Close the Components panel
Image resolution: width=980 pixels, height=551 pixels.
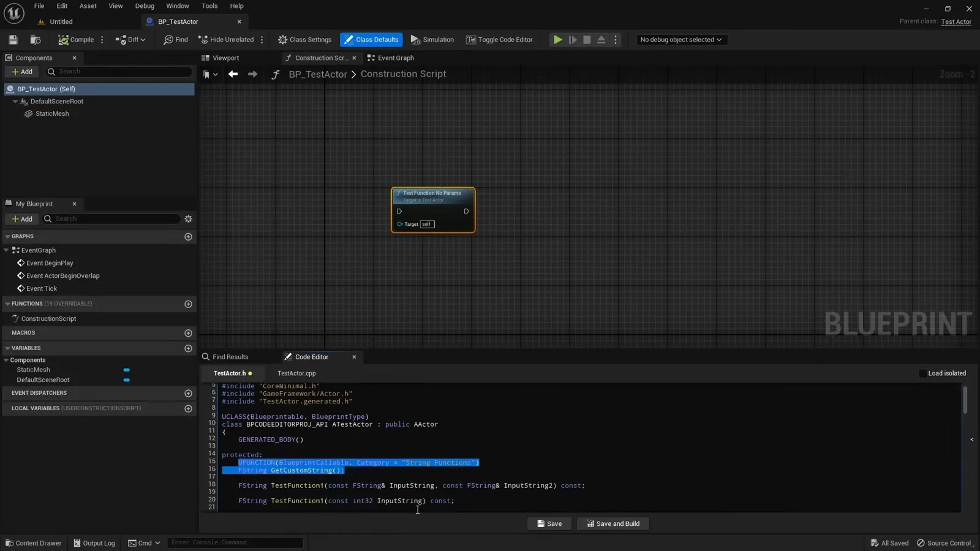pos(75,58)
